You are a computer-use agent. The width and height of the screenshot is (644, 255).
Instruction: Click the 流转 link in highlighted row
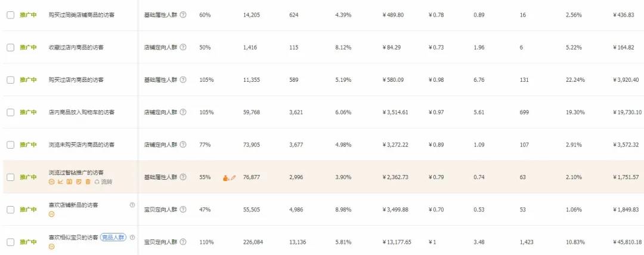pyautogui.click(x=106, y=182)
